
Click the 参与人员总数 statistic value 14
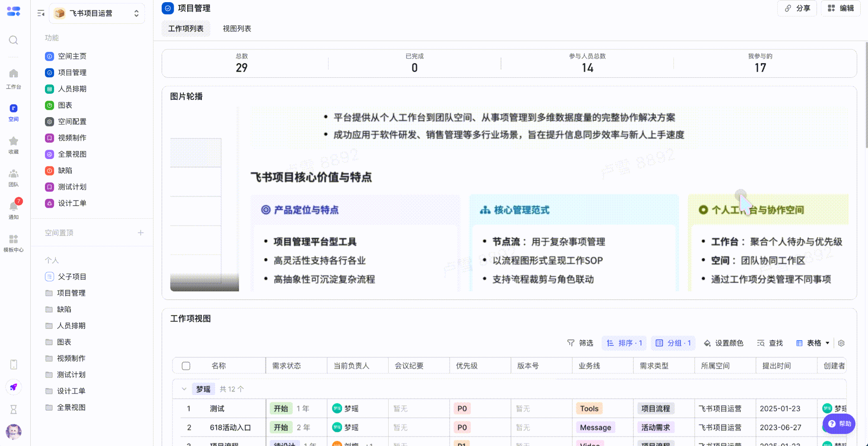coord(587,68)
